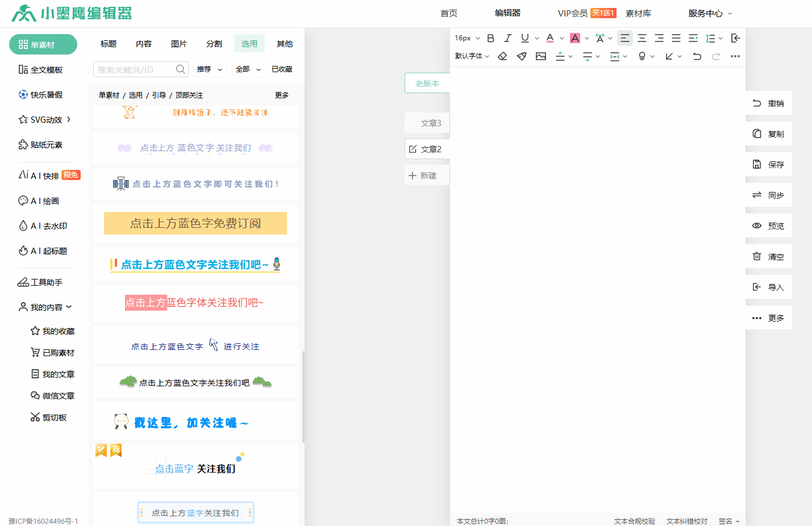Expand the 签名 panel at the bottom
The image size is (812, 526).
coord(729,521)
